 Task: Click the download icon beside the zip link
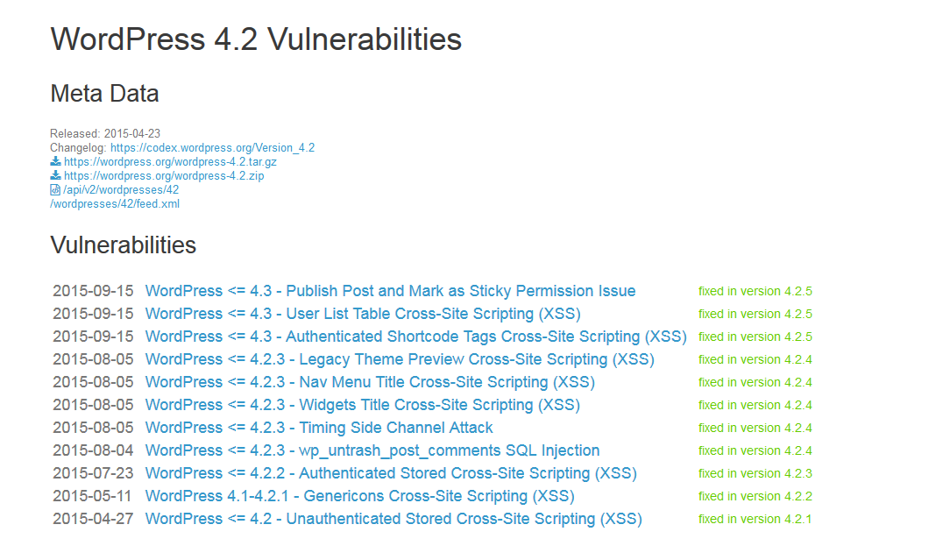coord(55,176)
